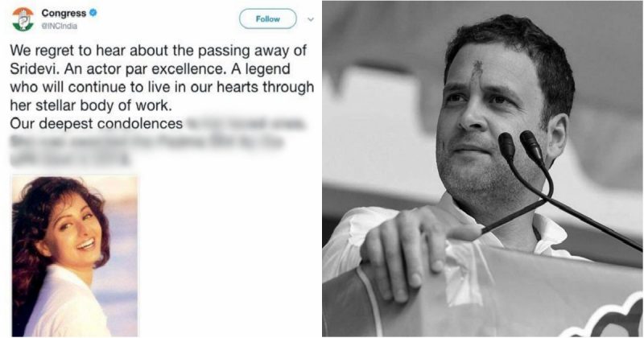Screen dimensions: 644x338
Task: Click the Congress profile avatar logo
Action: click(22, 19)
